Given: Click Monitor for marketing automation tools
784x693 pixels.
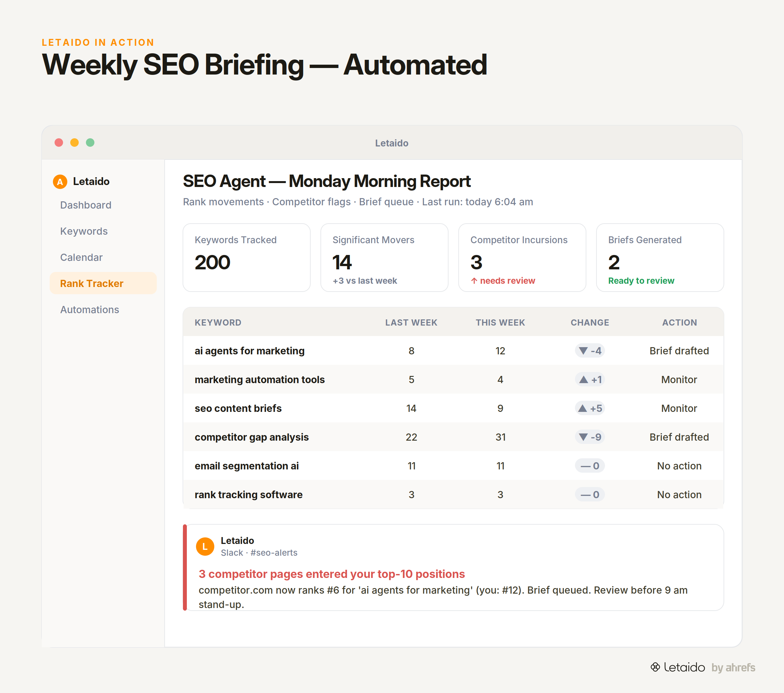Looking at the screenshot, I should 679,380.
